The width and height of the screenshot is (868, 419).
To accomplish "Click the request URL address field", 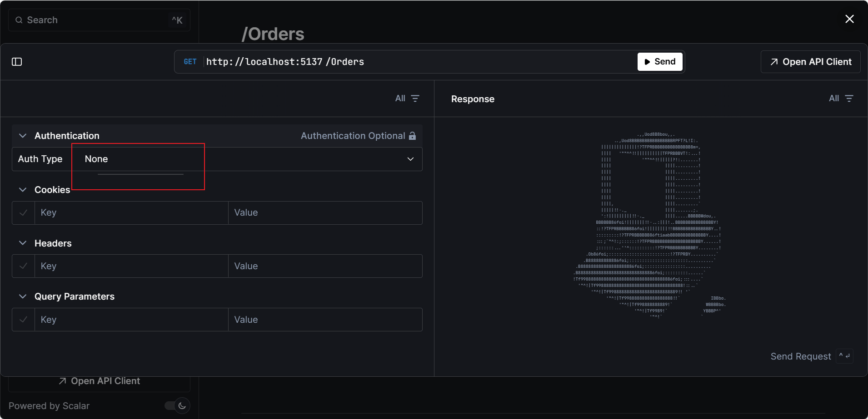I will click(409, 62).
